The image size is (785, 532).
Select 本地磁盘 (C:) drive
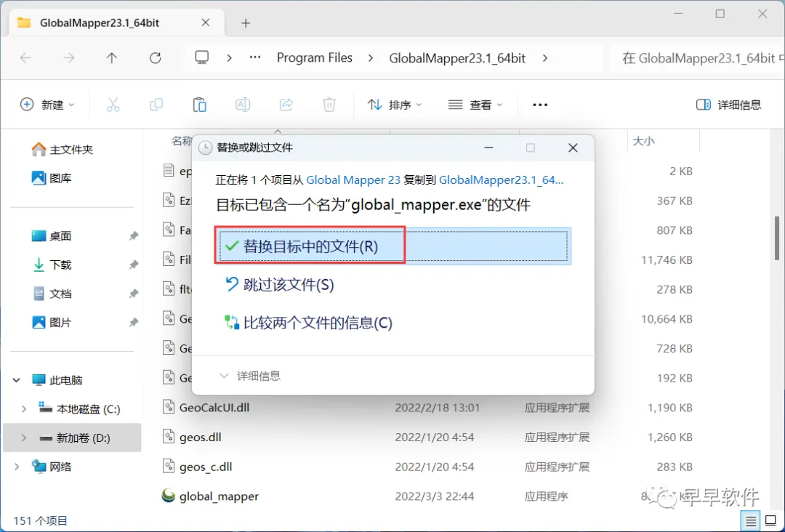point(79,409)
